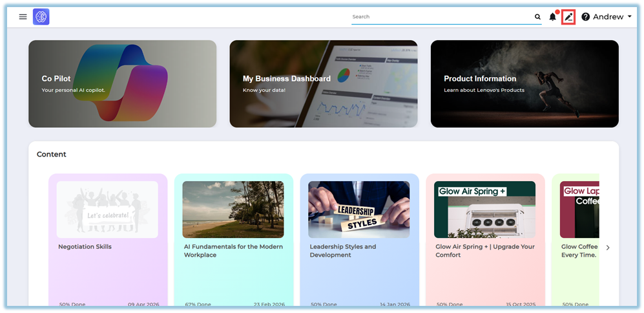Open the Product Information banner
The image size is (644, 313).
pyautogui.click(x=524, y=83)
